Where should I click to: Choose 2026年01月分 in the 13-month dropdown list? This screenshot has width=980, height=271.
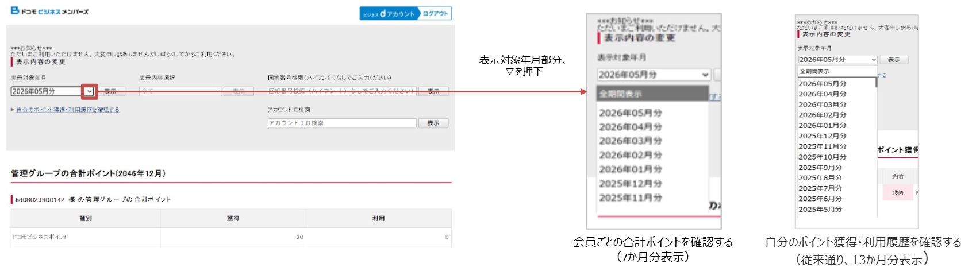coord(823,125)
